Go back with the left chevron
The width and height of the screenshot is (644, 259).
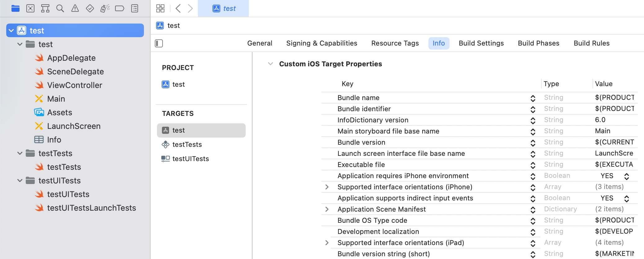178,8
